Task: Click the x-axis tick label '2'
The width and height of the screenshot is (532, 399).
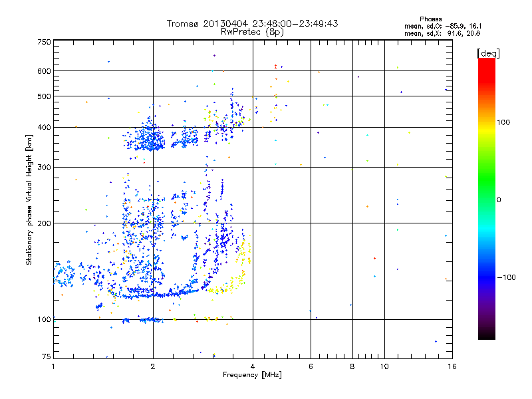Action: (153, 366)
